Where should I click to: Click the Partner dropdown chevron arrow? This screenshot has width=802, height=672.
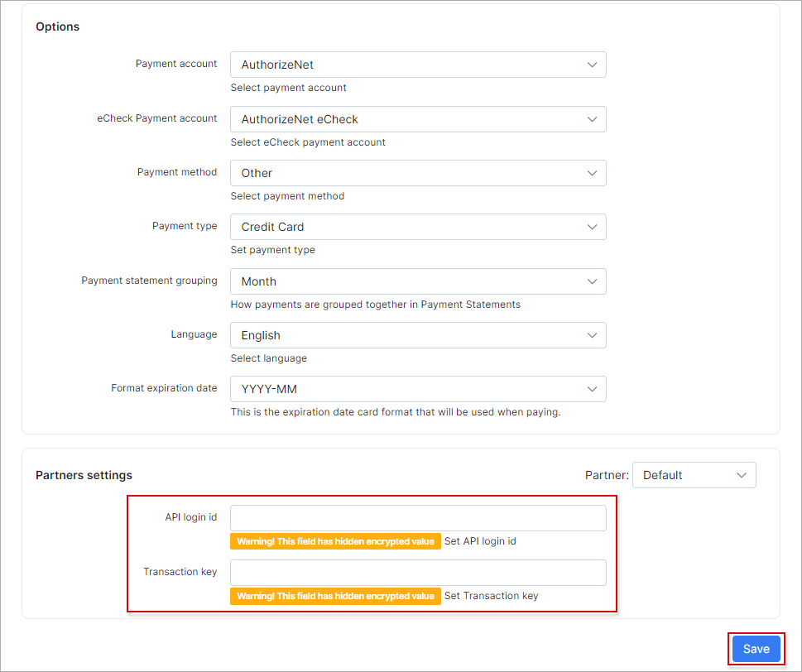[x=741, y=475]
